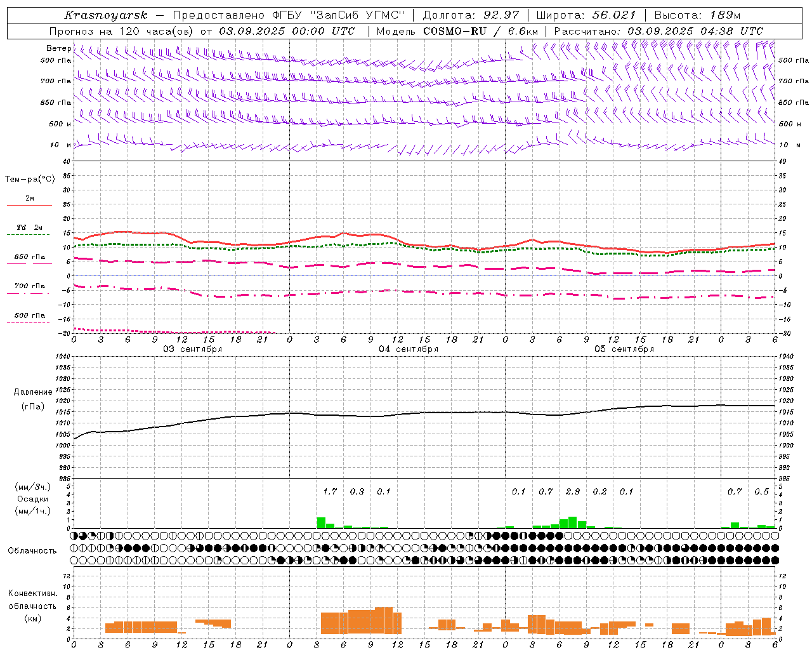Click the 'Ветер' wind panel label
The image size is (812, 650).
coord(59,48)
